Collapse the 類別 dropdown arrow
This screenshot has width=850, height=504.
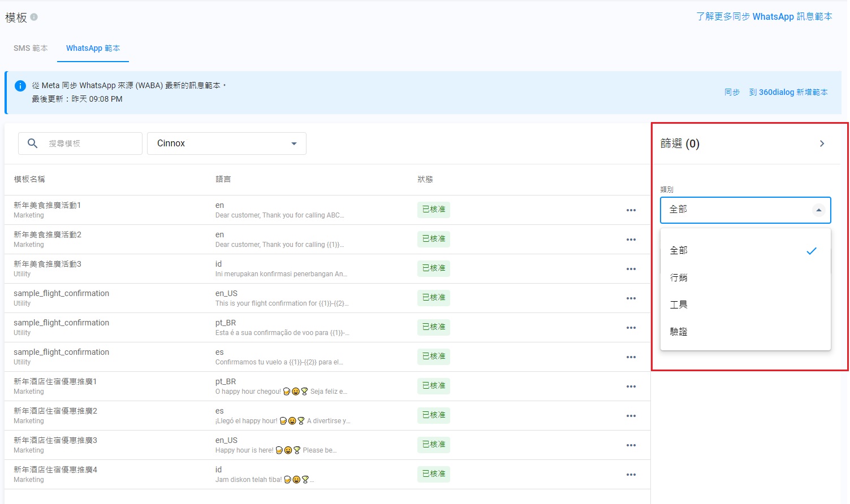tap(818, 210)
